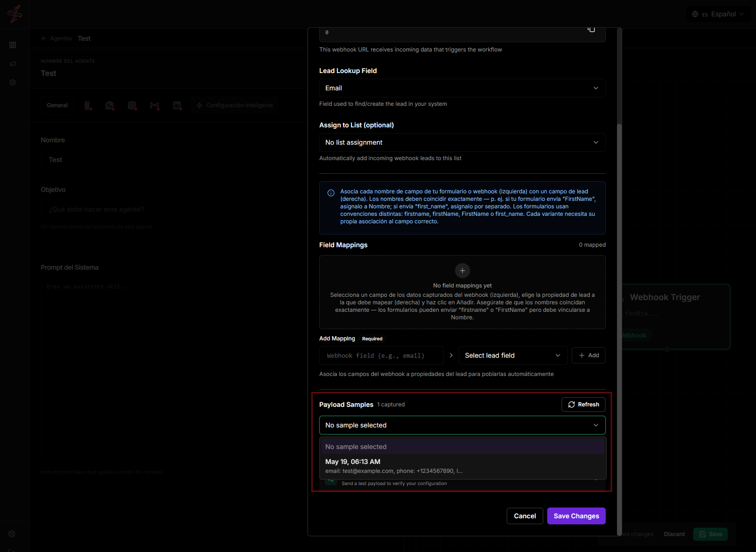
Task: Go back with the arrow beside Agentes
Action: coord(44,38)
